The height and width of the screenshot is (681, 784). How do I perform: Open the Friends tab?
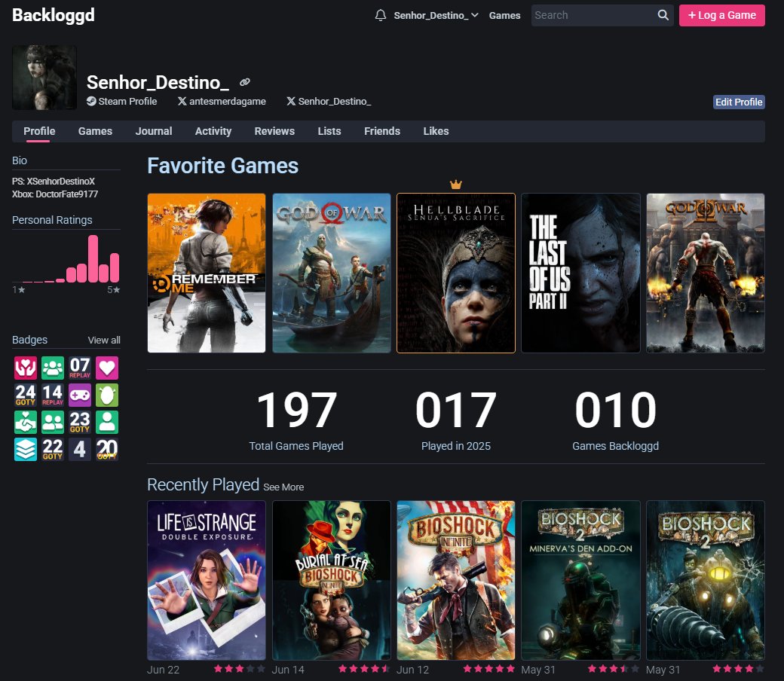[382, 131]
